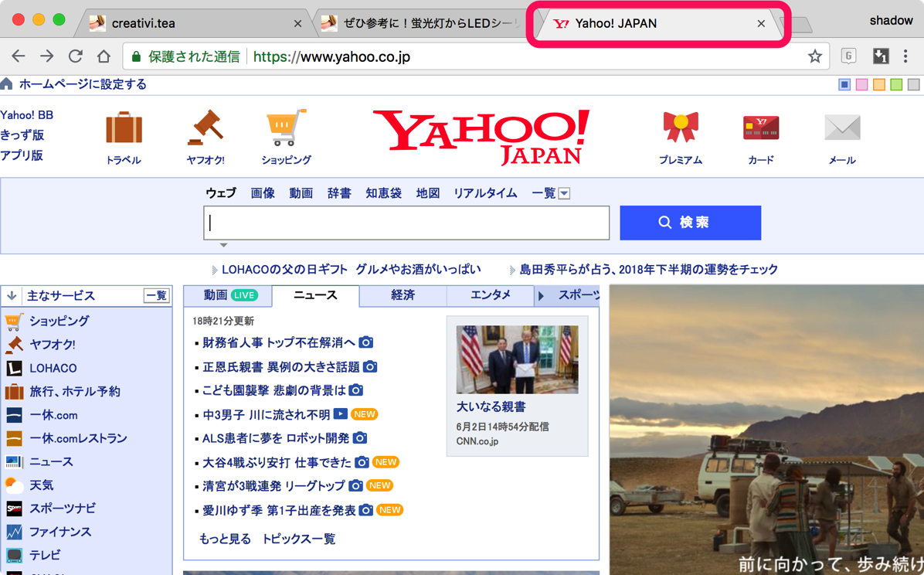Click the blue 検索 search button
924x575 pixels.
[690, 223]
